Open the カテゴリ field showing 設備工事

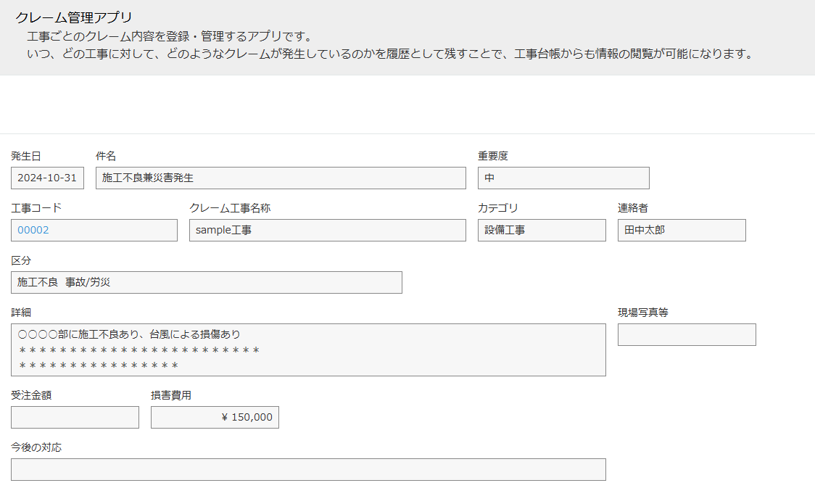(542, 230)
